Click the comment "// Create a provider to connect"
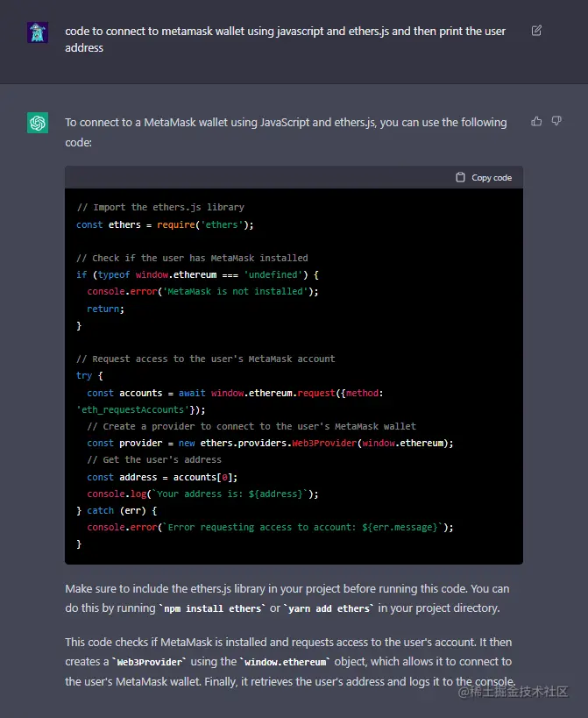 click(251, 426)
